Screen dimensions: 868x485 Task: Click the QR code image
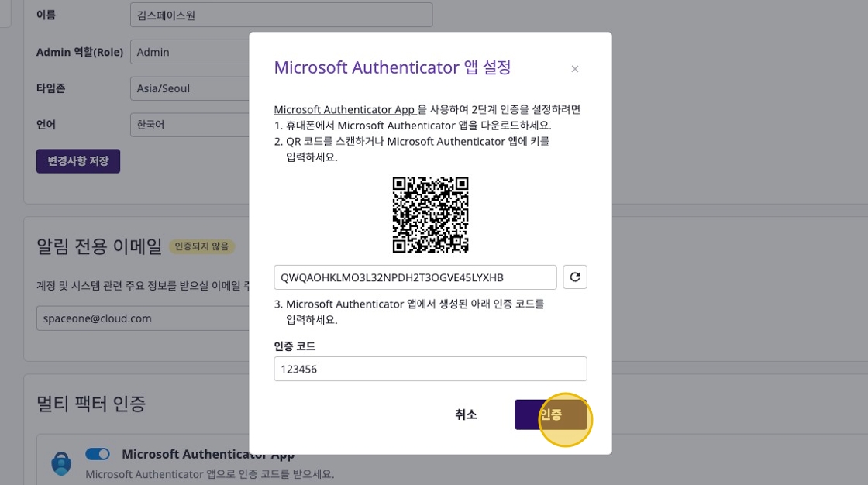pos(430,215)
